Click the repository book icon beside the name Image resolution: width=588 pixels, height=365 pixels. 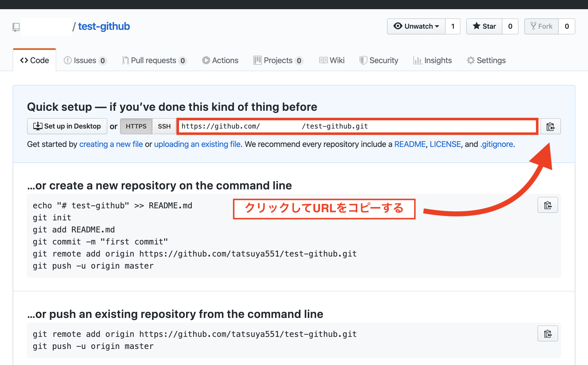(16, 27)
